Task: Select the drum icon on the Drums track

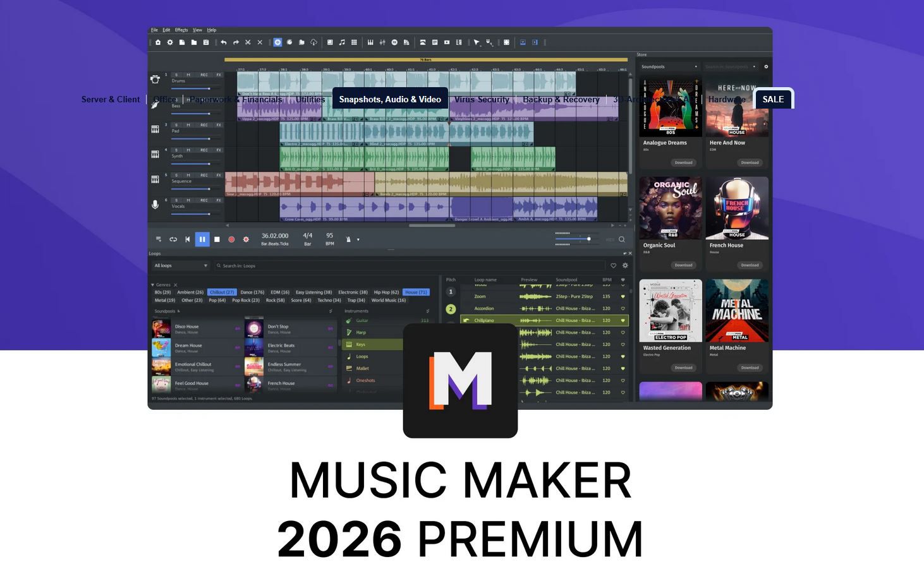Action: pos(155,79)
